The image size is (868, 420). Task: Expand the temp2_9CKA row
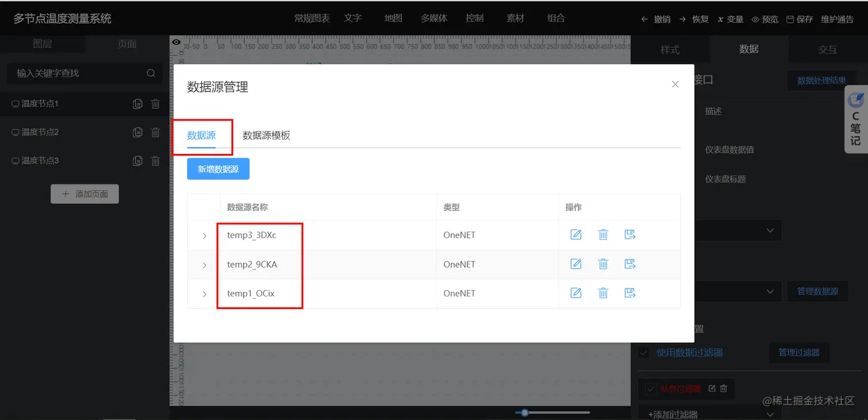(204, 265)
